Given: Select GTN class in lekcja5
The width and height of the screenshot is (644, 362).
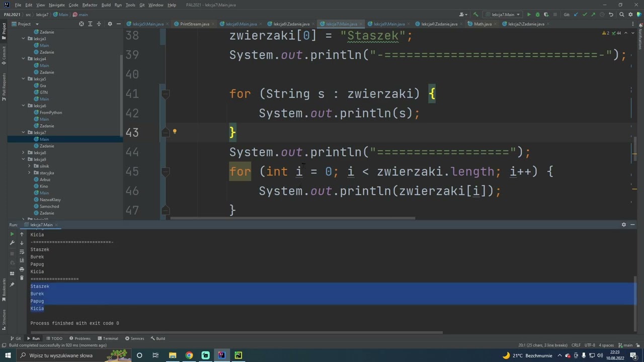Looking at the screenshot, I should [x=44, y=93].
